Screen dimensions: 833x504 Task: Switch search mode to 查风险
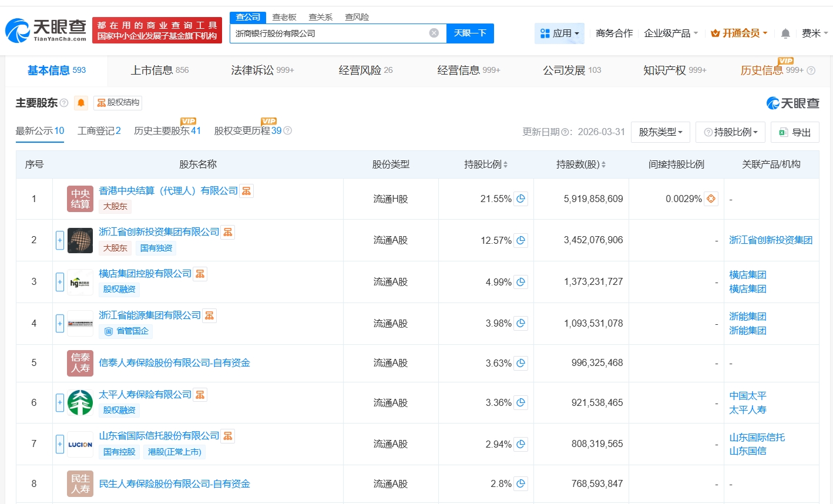click(357, 17)
